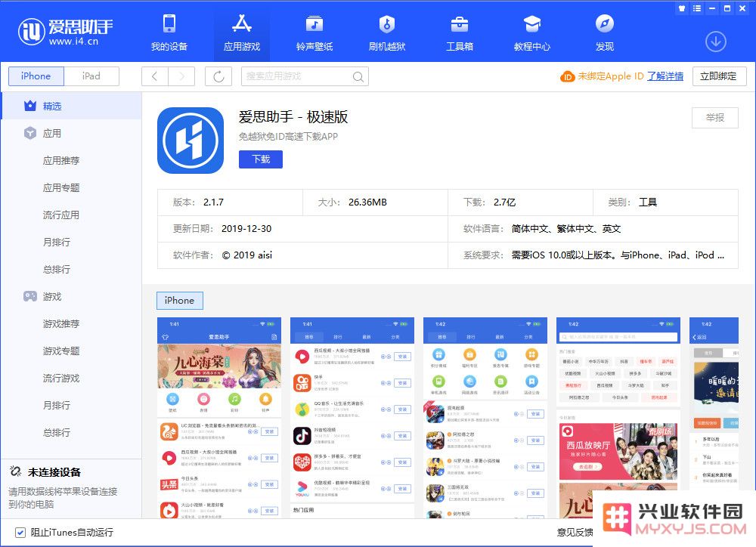This screenshot has width=756, height=547.
Task: Click the category value 工具
Action: click(648, 202)
